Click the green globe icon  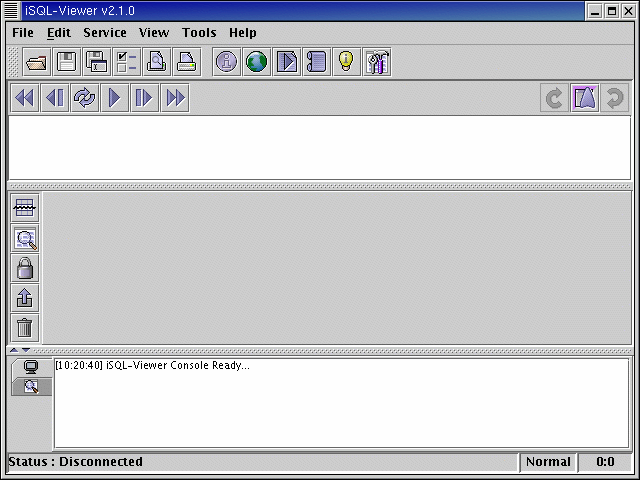tap(257, 62)
